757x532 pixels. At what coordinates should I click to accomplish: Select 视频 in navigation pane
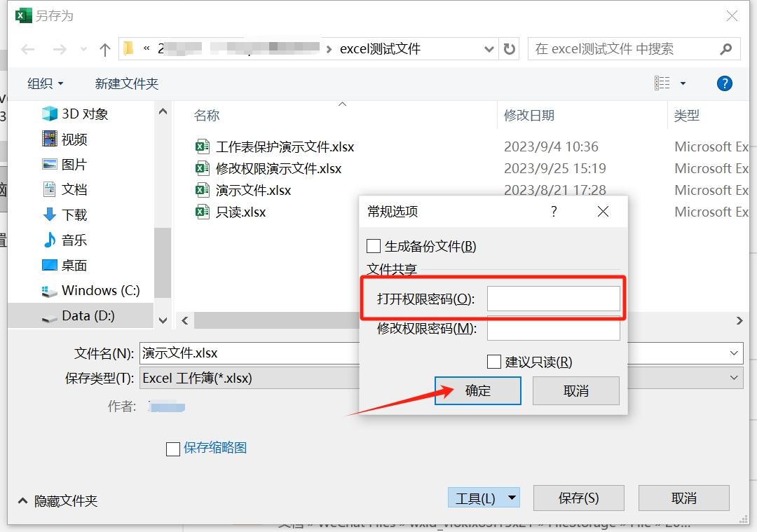click(64, 139)
